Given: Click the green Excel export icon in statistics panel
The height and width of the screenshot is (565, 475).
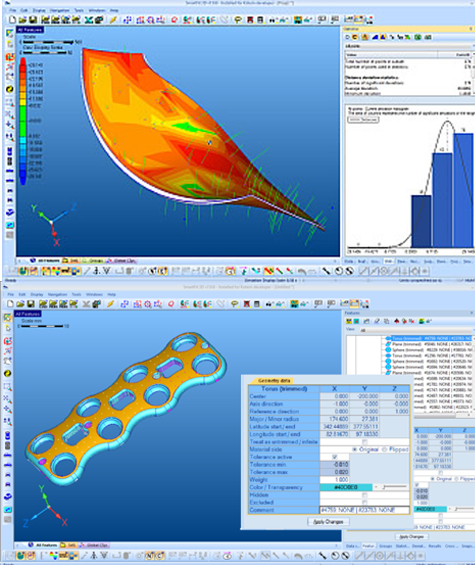Looking at the screenshot, I should tap(418, 37).
